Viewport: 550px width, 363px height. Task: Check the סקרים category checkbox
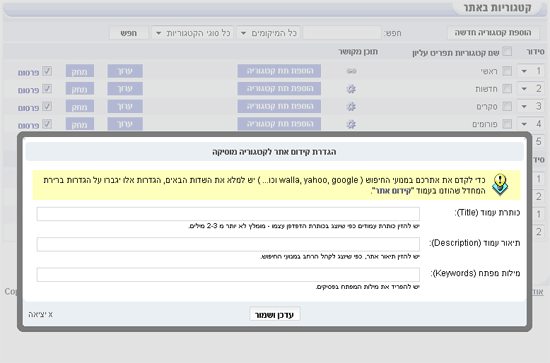coord(507,106)
